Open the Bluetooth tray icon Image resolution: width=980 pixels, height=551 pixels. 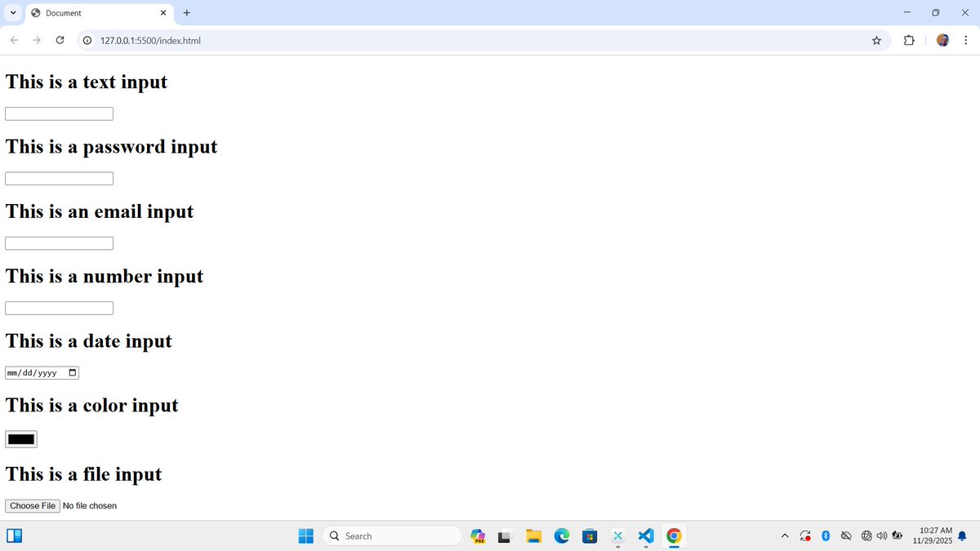[x=826, y=536]
